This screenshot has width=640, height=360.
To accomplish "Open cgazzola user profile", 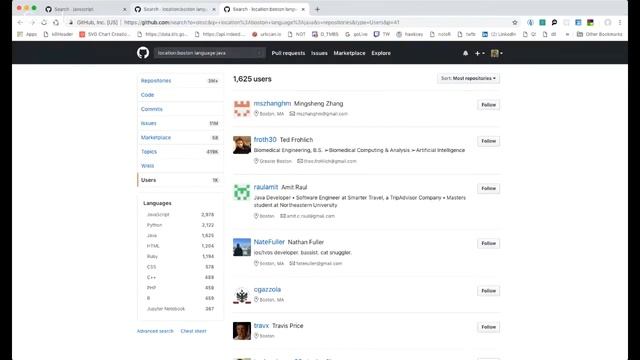I will pos(267,289).
